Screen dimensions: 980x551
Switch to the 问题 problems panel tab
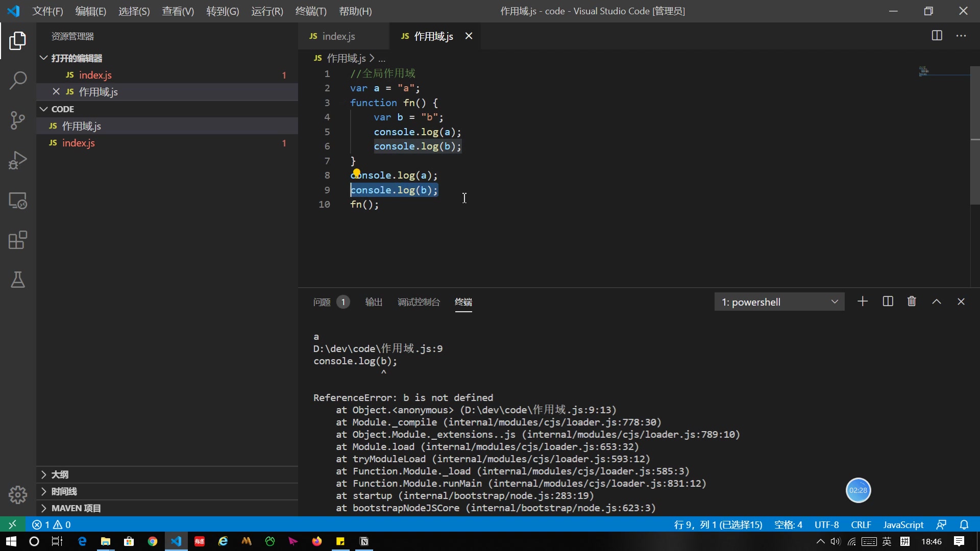click(x=331, y=302)
